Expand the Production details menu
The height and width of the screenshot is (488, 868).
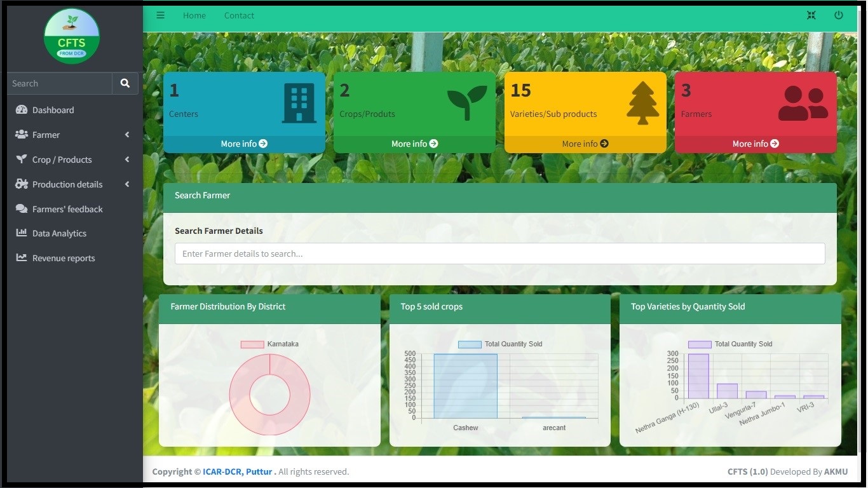tap(67, 184)
